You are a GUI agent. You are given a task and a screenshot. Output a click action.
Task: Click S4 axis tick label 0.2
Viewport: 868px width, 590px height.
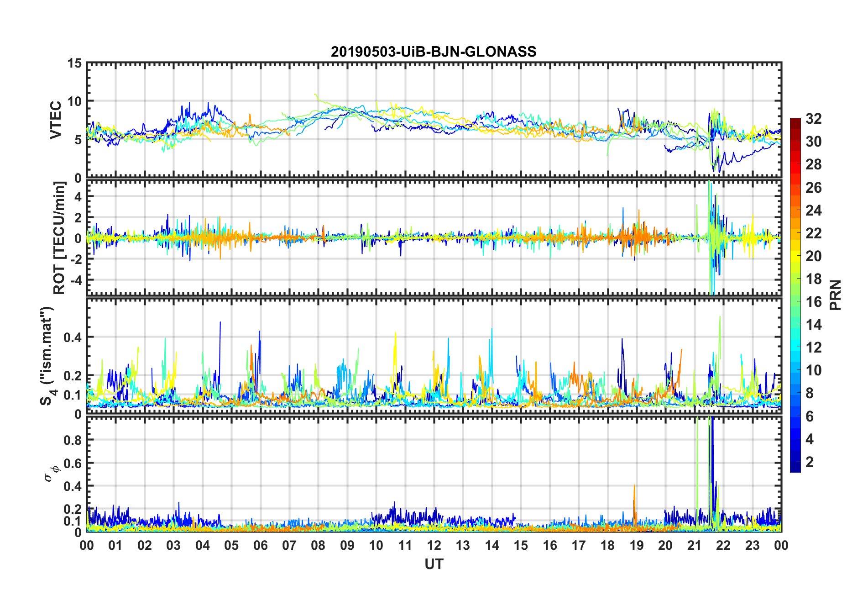tap(72, 376)
